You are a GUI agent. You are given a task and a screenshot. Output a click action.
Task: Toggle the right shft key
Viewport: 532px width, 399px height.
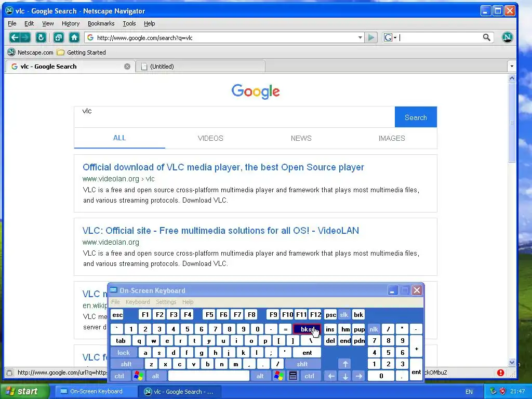(302, 364)
